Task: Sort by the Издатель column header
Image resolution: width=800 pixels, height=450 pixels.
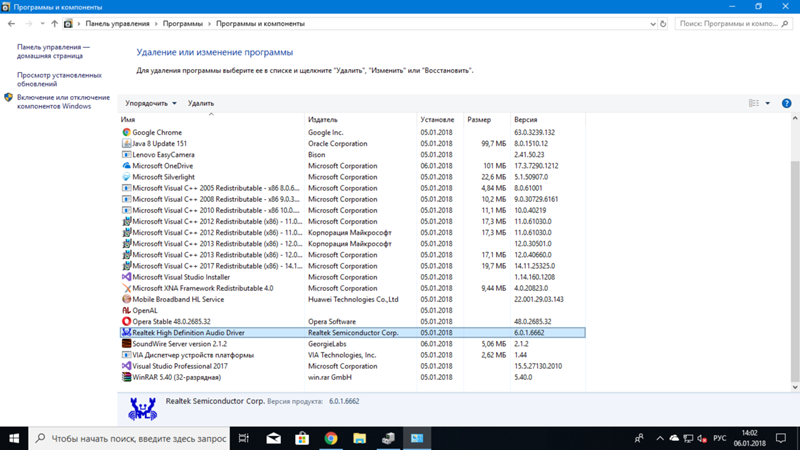Action: (360, 119)
